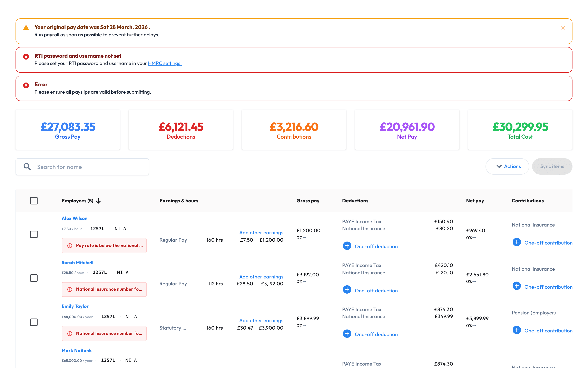Open the HMRC settings link

click(x=165, y=63)
